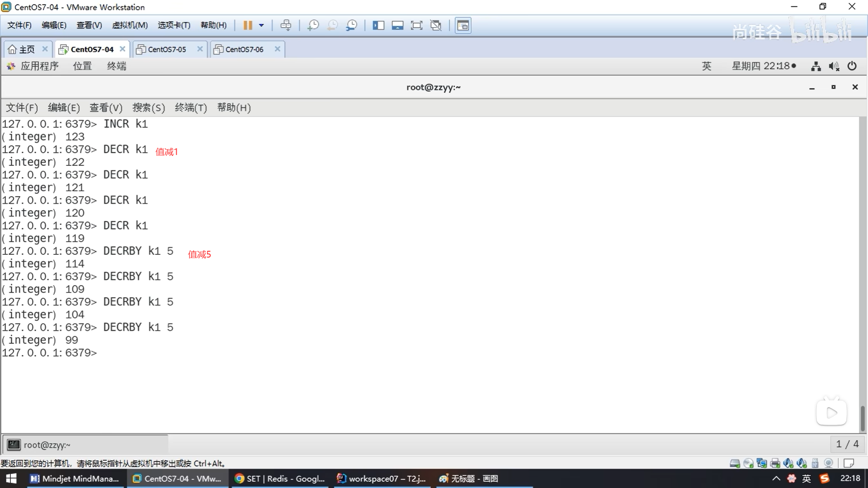Image resolution: width=868 pixels, height=488 pixels.
Task: Pause the virtual machine
Action: (247, 25)
